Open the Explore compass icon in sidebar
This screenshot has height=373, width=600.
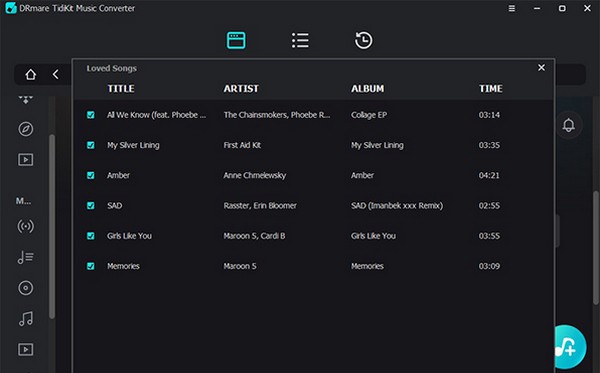tap(26, 129)
